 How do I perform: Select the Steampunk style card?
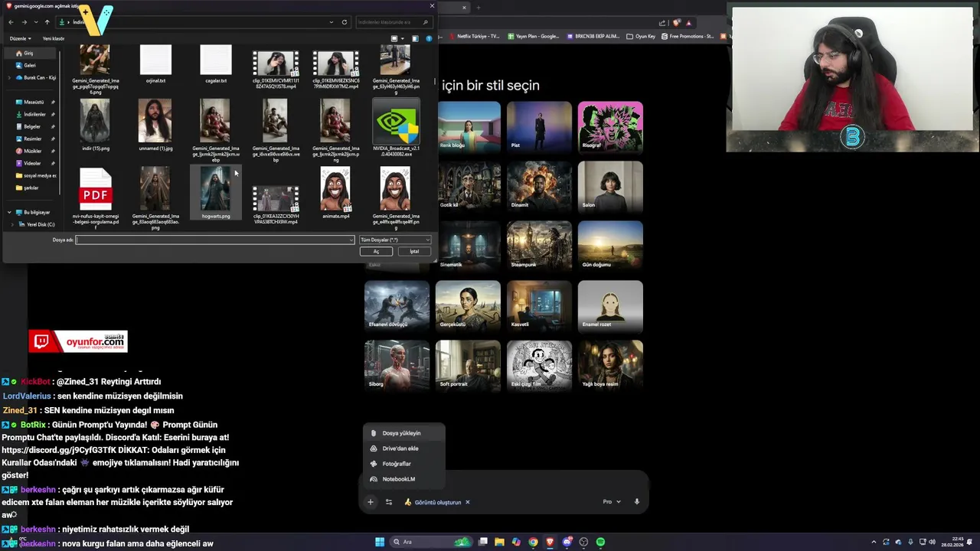pyautogui.click(x=539, y=246)
